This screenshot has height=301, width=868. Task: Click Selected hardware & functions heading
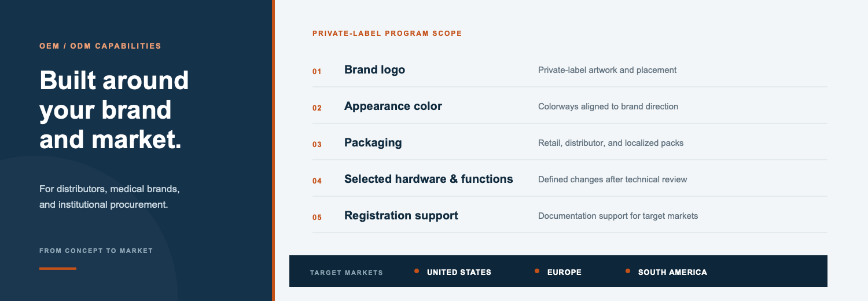pyautogui.click(x=428, y=179)
